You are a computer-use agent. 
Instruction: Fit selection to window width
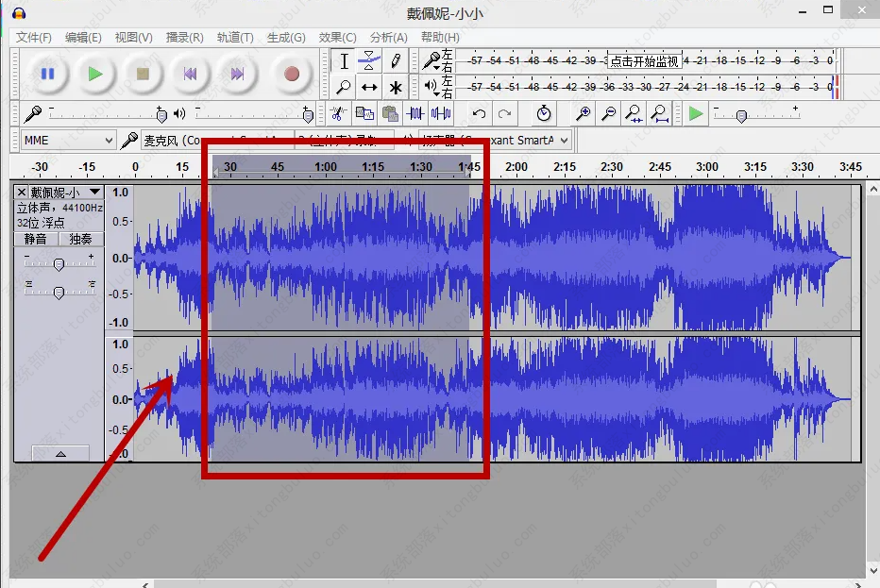[x=635, y=114]
